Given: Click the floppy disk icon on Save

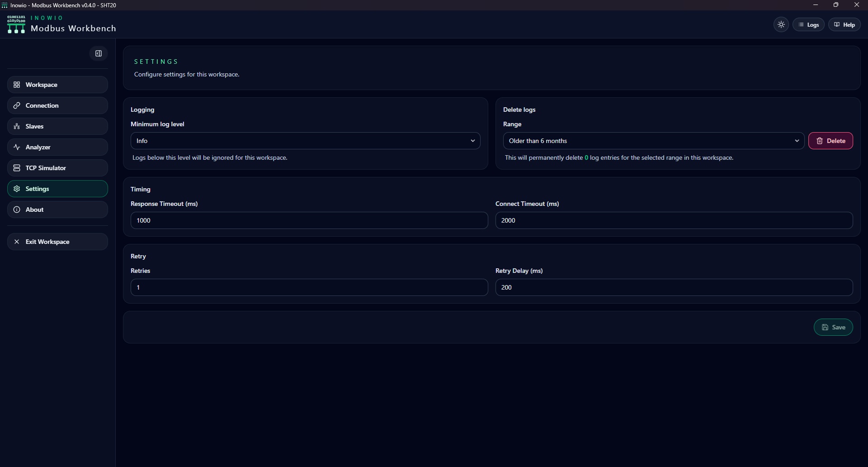Looking at the screenshot, I should [x=825, y=327].
